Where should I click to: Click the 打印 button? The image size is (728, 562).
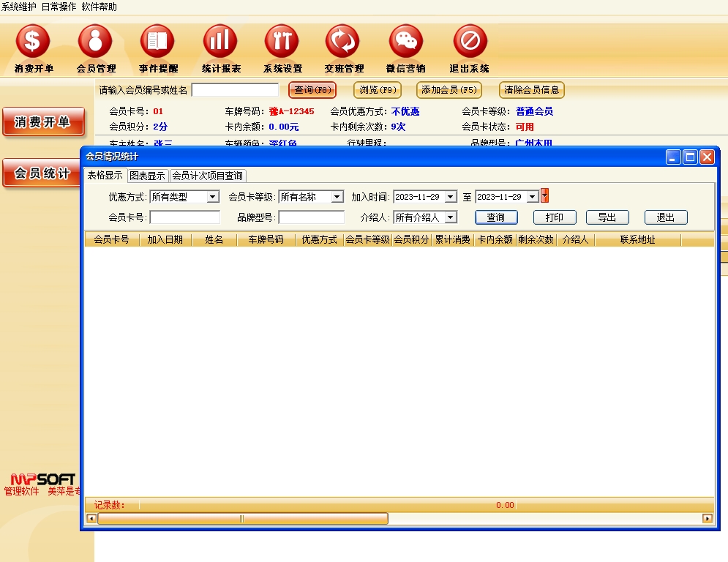[554, 217]
